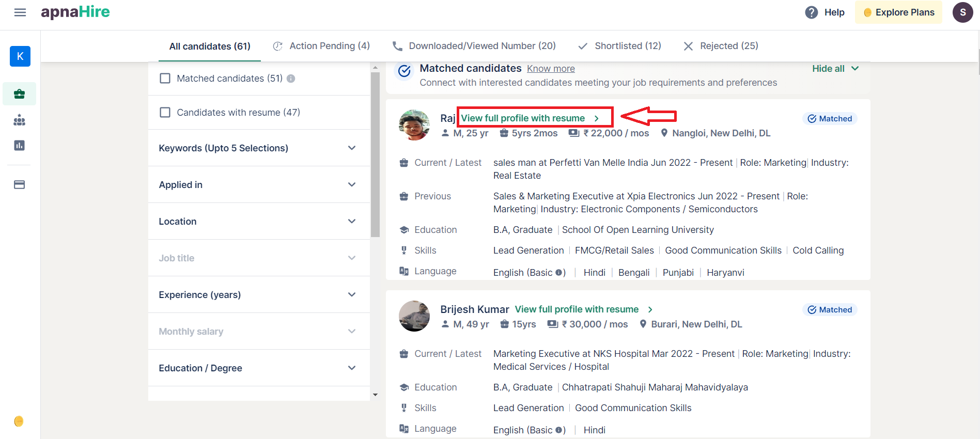Click the Matched candidates checkmark badge icon
This screenshot has height=439, width=980.
[405, 71]
